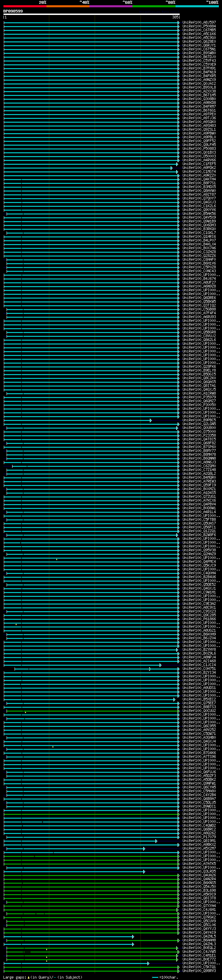222x980 pixels.
Task: Select the UniRef100_C1FEF5 label
Action: pos(199,164)
